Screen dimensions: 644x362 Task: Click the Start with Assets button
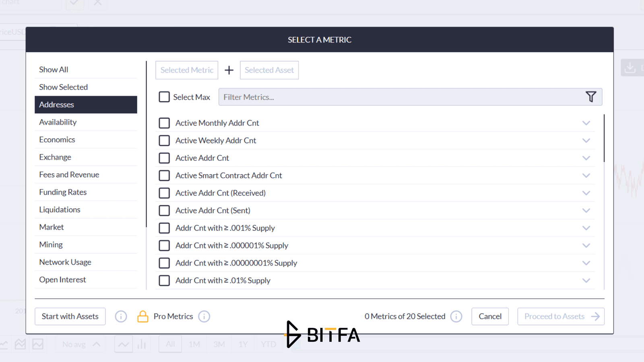click(x=70, y=317)
